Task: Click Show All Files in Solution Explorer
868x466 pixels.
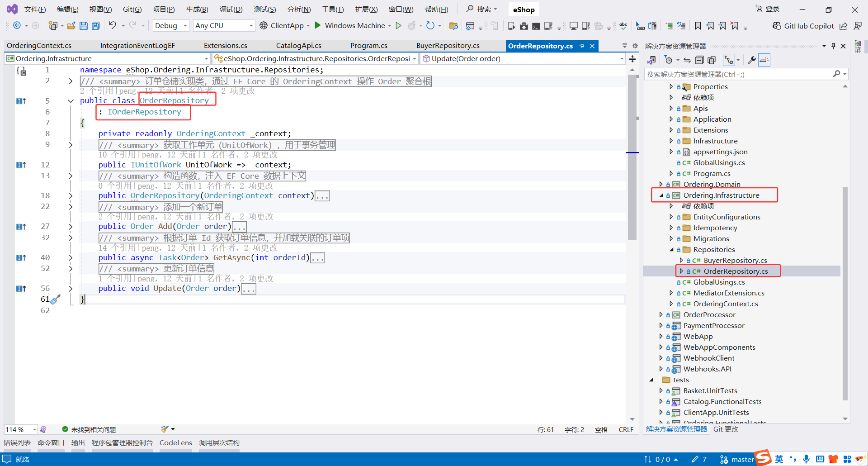Action: pos(712,60)
